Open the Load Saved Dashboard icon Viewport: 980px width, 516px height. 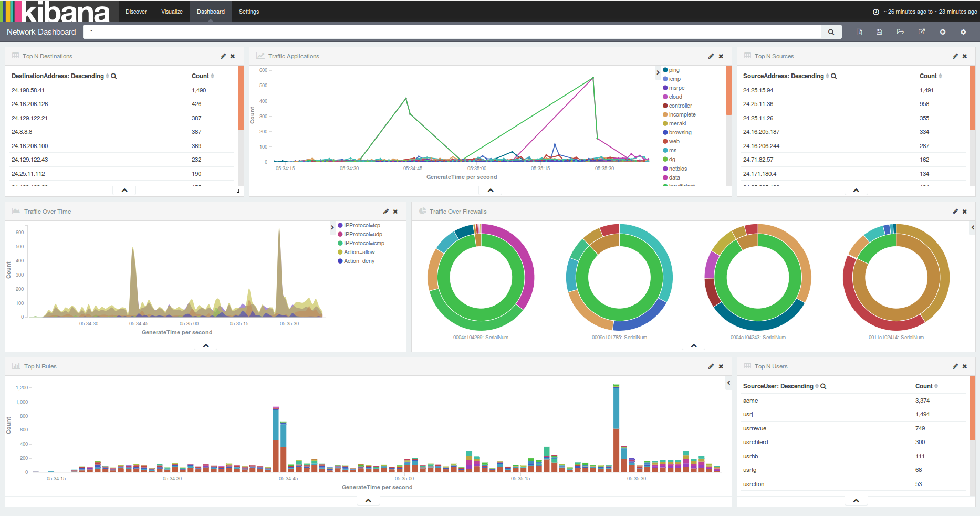click(x=900, y=31)
